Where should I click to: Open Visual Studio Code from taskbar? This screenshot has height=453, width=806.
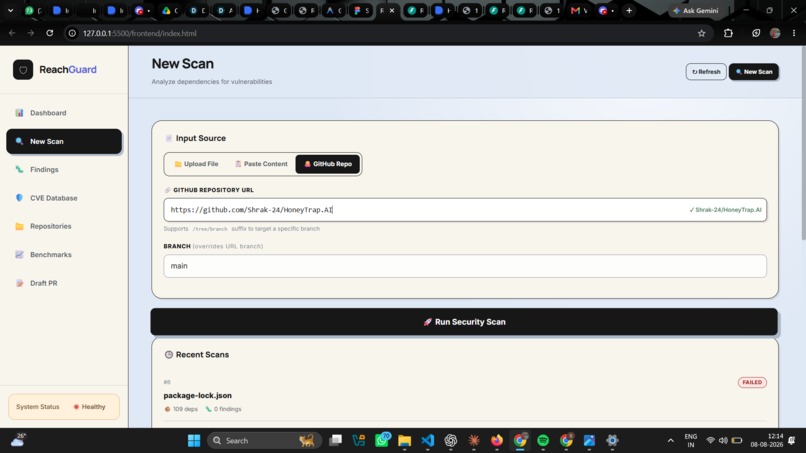tap(428, 441)
